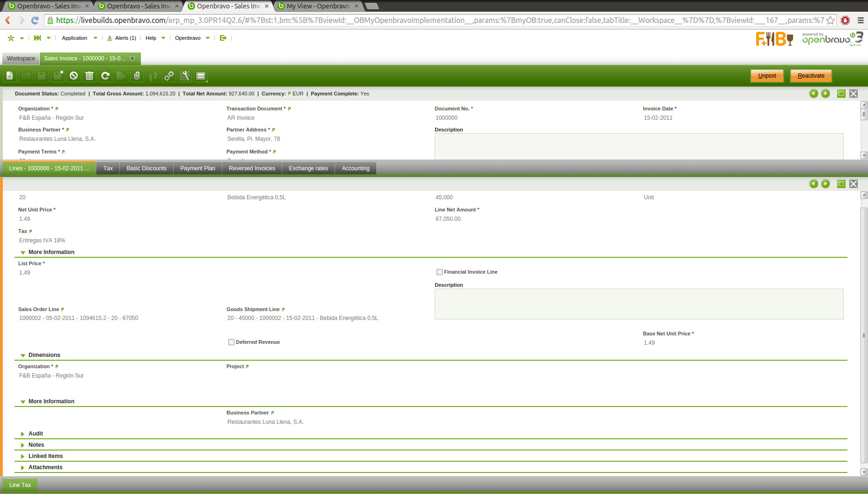
Task: Open the Accounting tab
Action: 355,168
